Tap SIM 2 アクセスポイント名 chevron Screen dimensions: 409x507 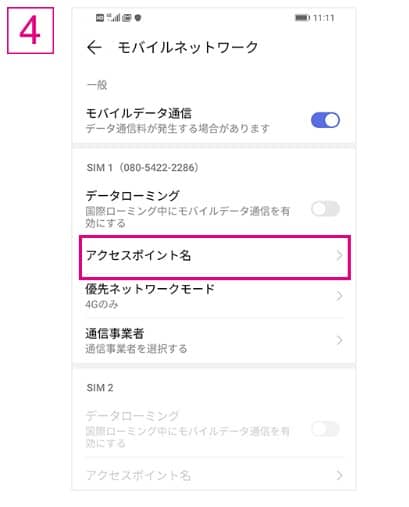(x=339, y=475)
